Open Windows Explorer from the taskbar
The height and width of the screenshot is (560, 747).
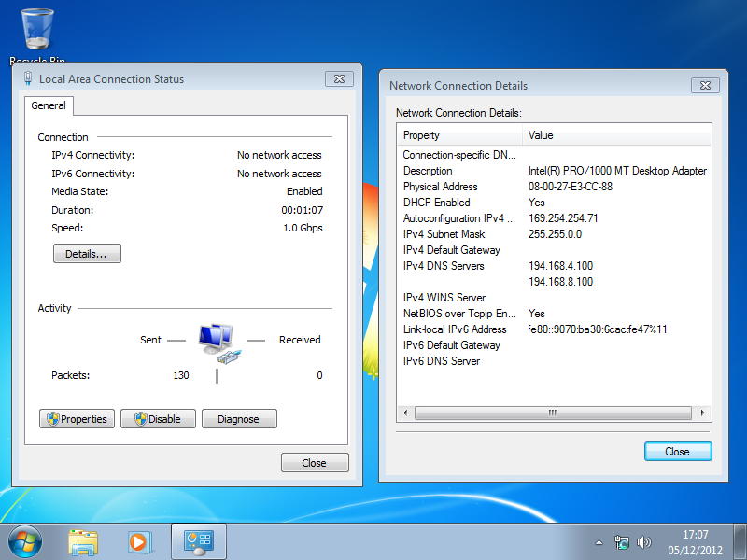tap(83, 541)
